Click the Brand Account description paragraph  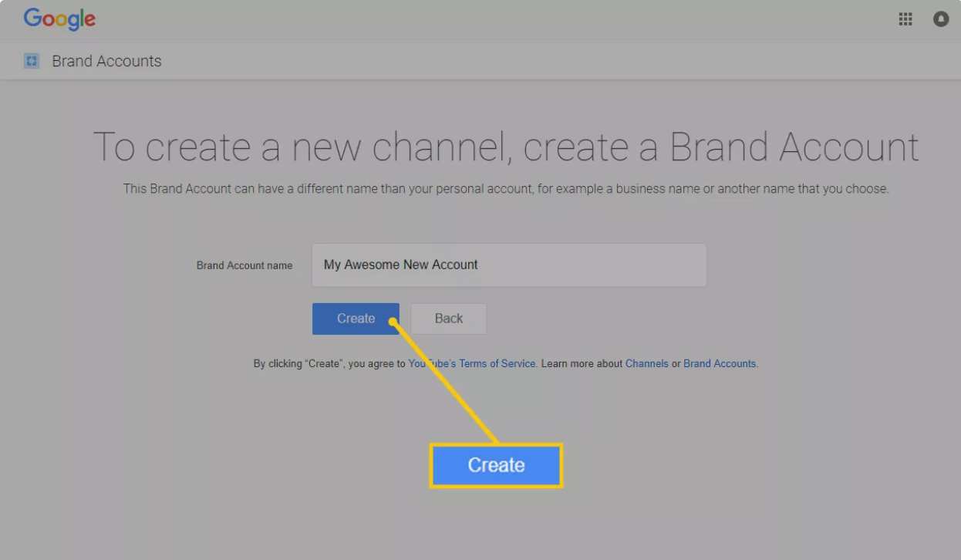point(505,189)
